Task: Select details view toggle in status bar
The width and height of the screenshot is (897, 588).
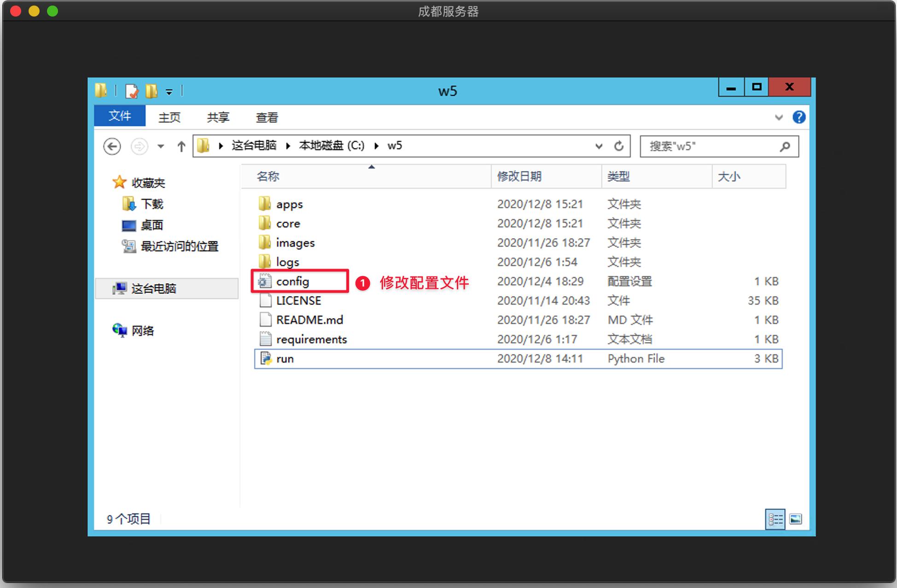Action: pos(775,519)
